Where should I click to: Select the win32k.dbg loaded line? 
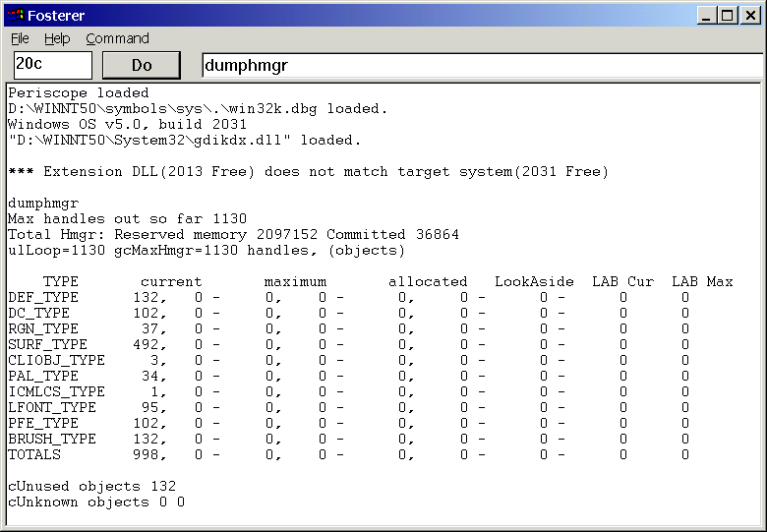point(198,108)
